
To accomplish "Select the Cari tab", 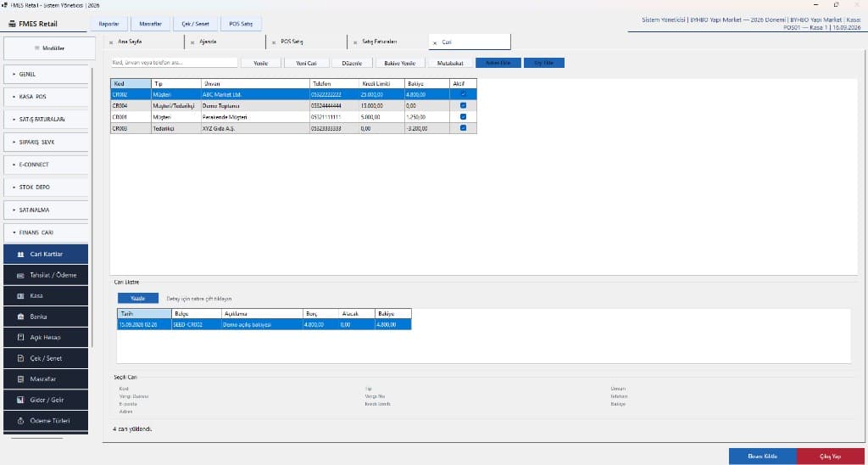I will (x=470, y=42).
